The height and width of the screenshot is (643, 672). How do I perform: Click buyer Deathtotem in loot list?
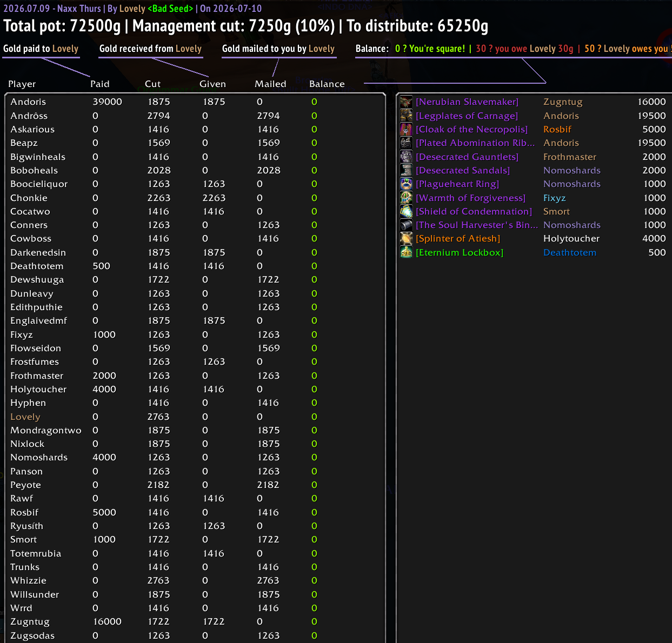[x=570, y=252]
